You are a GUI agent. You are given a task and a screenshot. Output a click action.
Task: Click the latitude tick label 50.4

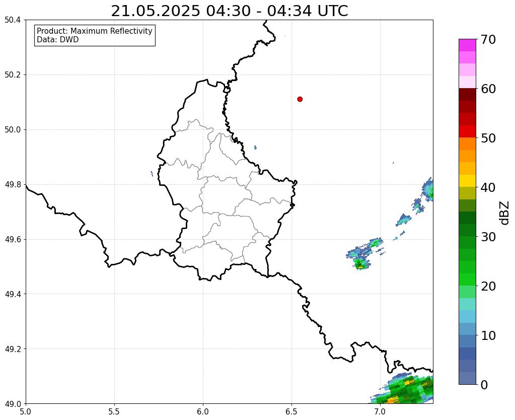pos(13,20)
